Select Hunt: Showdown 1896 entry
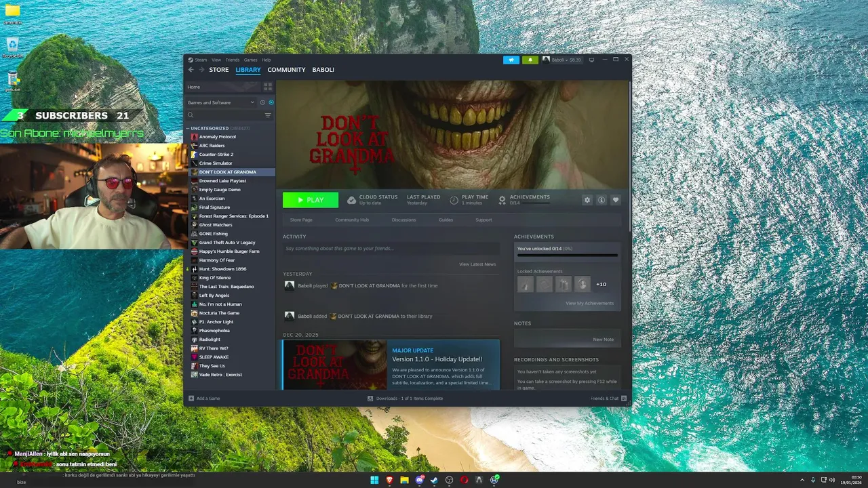The width and height of the screenshot is (868, 488). point(231,269)
